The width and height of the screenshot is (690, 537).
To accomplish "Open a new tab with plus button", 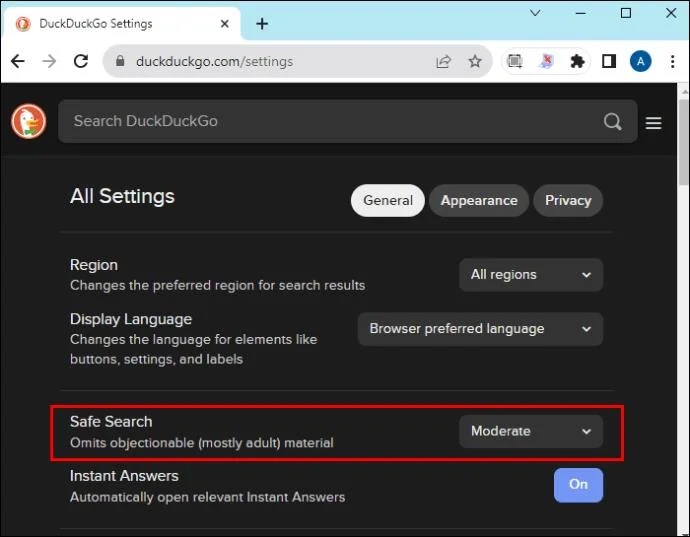I will 262,24.
